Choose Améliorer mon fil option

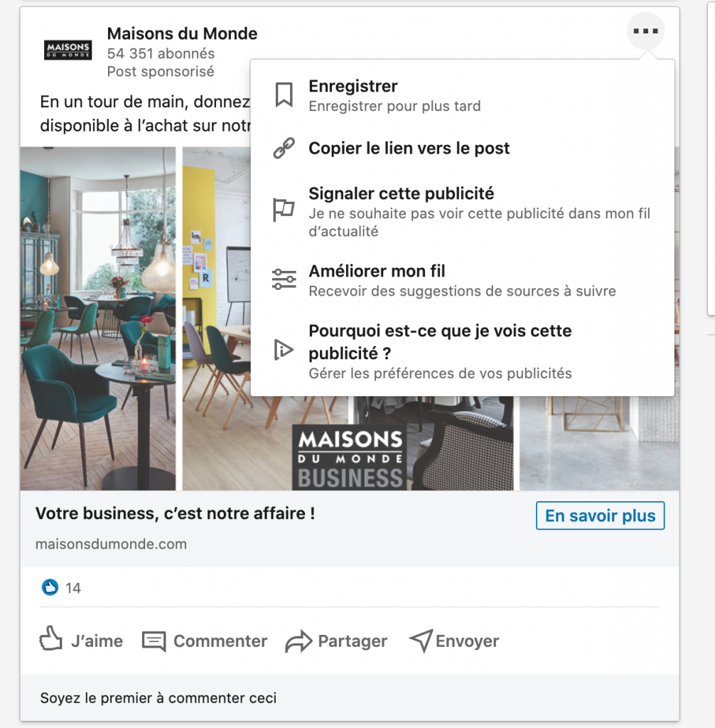pyautogui.click(x=463, y=280)
